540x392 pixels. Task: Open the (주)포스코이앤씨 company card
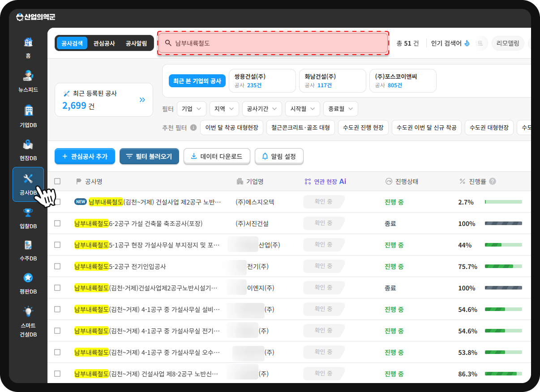(403, 81)
